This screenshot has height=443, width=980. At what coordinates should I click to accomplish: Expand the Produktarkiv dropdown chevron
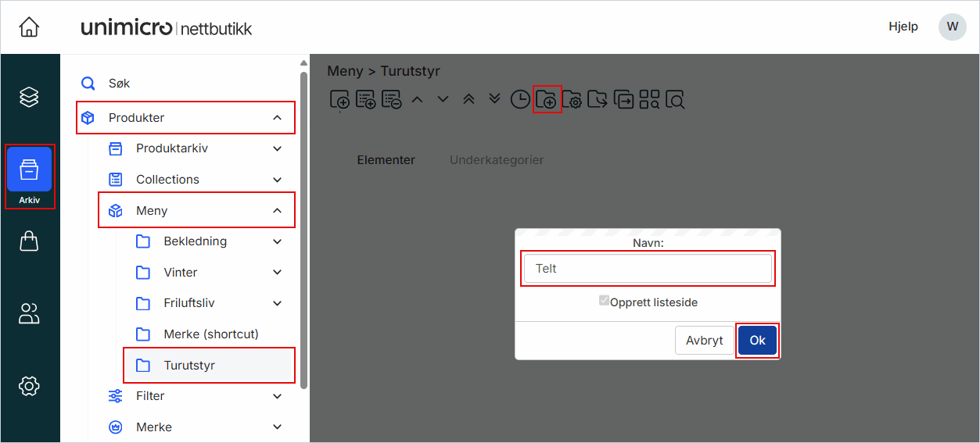click(277, 148)
